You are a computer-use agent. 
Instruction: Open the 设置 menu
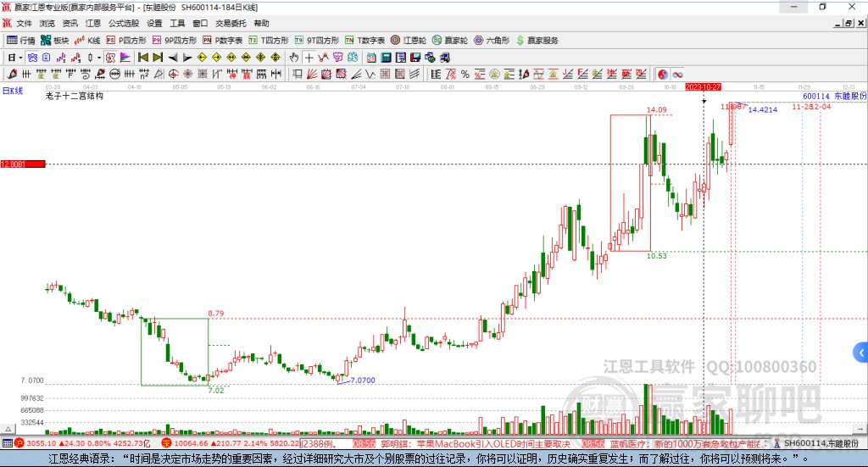coord(154,23)
